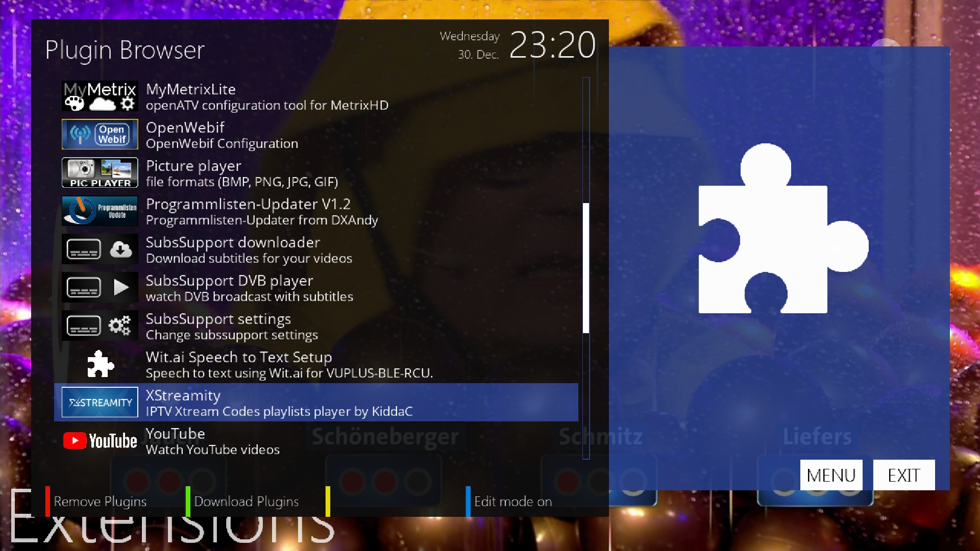Screen dimensions: 980x551
Task: Select the OpenWebif configuration icon
Action: 100,134
